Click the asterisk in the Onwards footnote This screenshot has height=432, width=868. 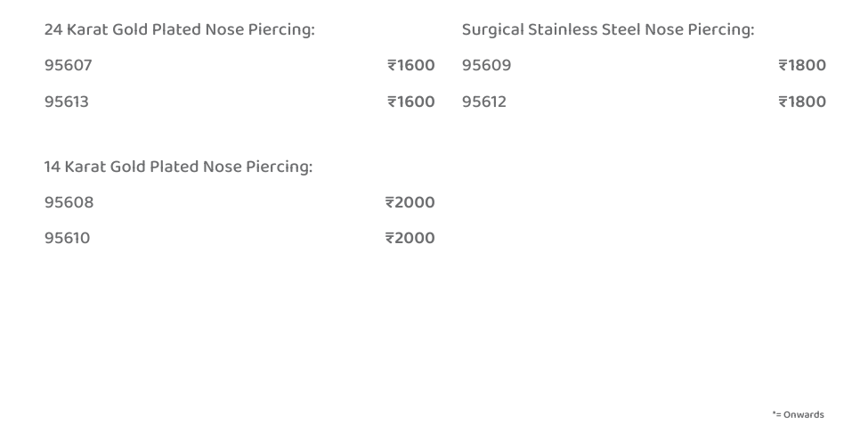click(x=774, y=413)
